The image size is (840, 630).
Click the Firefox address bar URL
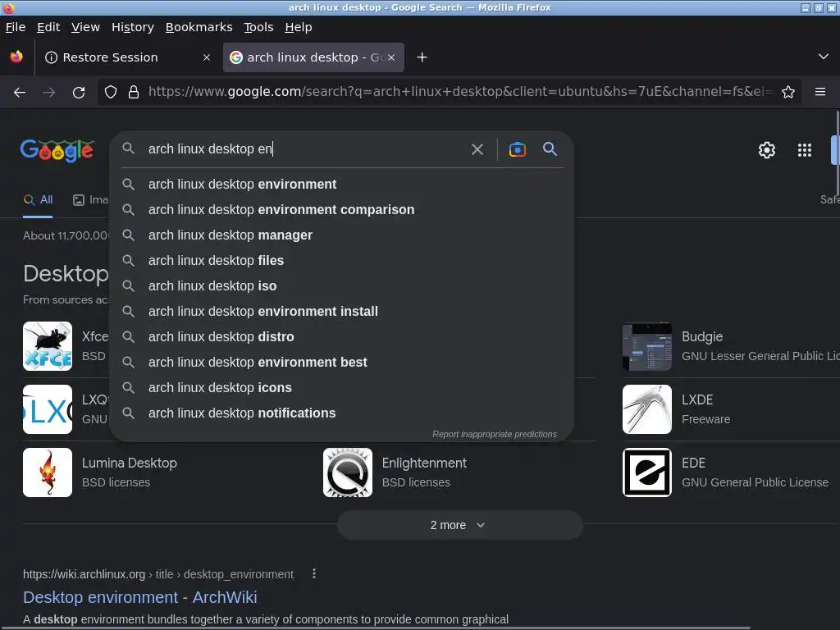pyautogui.click(x=461, y=92)
